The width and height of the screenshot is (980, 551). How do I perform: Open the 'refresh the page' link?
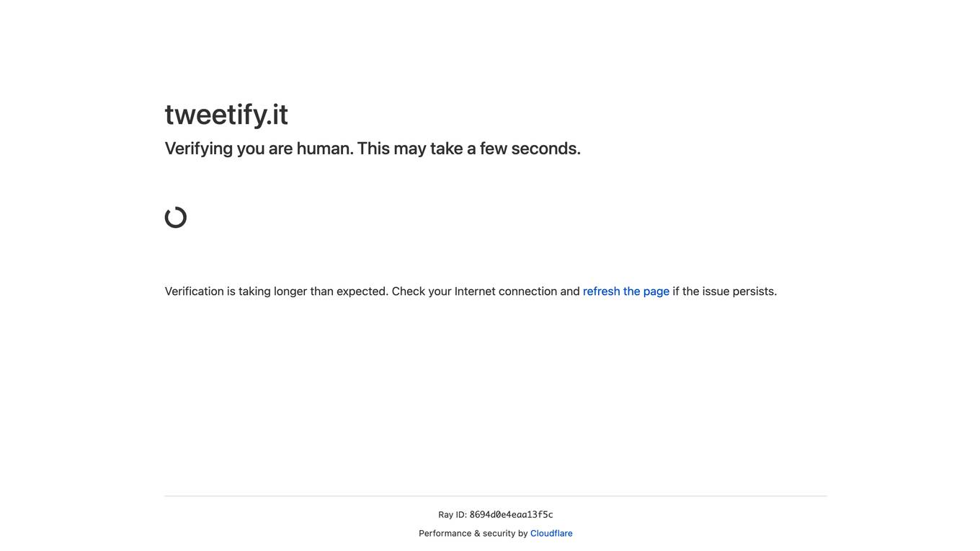point(626,291)
